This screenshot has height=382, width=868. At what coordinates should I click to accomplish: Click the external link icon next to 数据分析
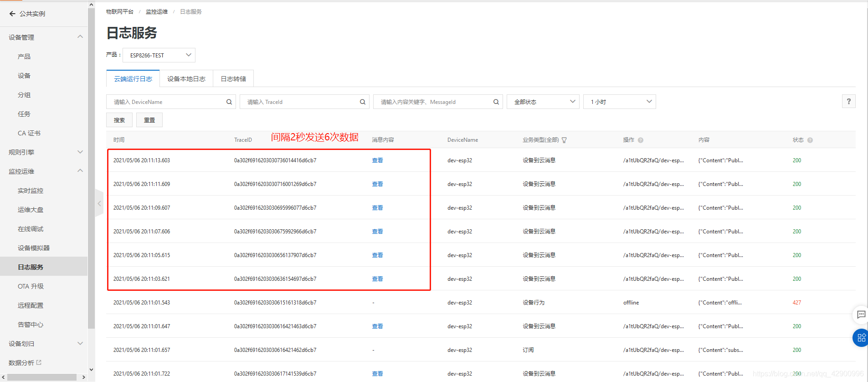pos(39,362)
